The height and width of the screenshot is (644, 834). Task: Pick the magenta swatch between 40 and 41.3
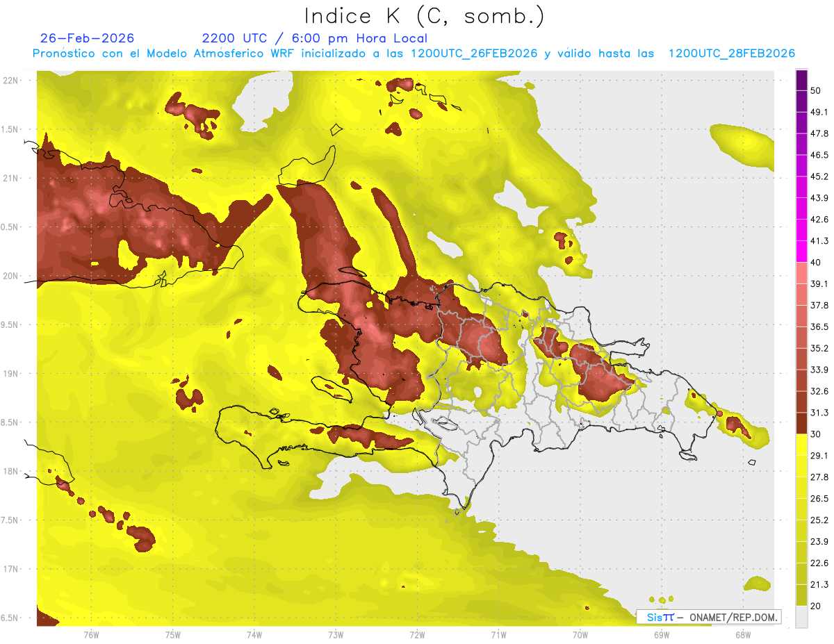pyautogui.click(x=801, y=251)
